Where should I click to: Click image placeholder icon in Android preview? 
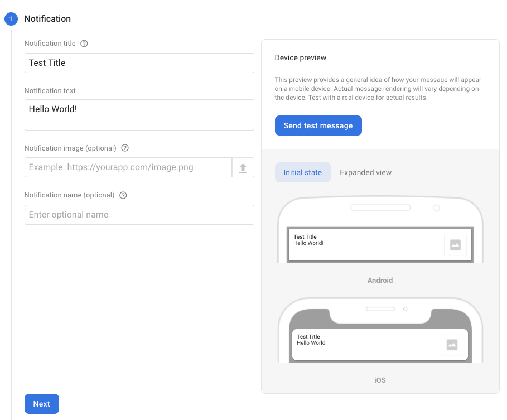[455, 245]
